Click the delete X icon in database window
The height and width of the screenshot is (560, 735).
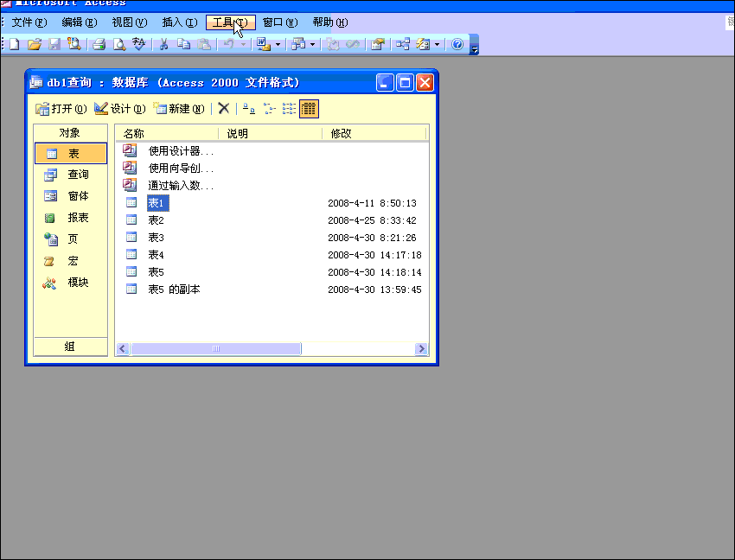tap(224, 109)
